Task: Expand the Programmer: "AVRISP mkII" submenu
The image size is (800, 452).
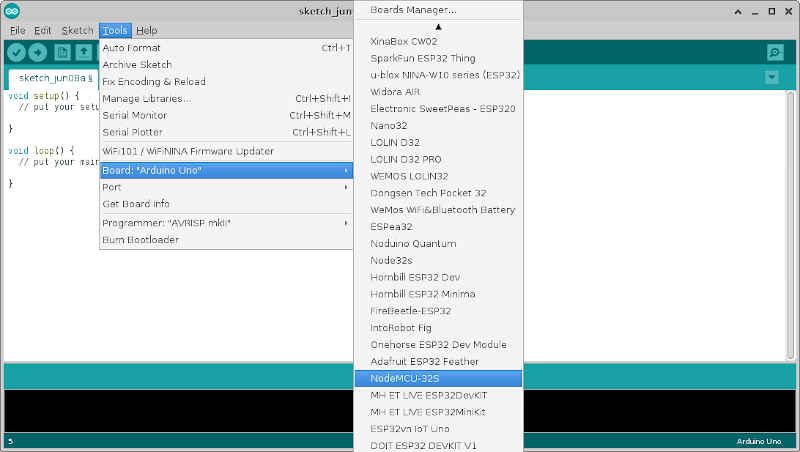Action: (x=226, y=223)
